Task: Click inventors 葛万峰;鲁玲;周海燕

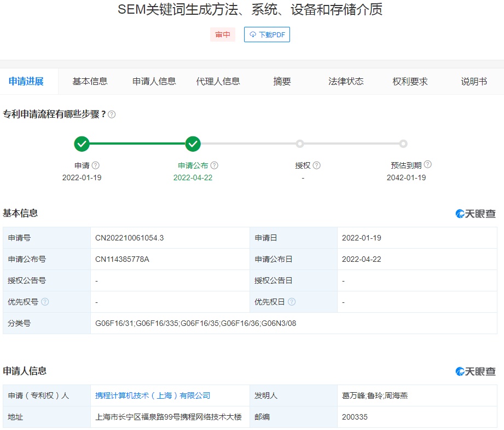Action: point(374,395)
